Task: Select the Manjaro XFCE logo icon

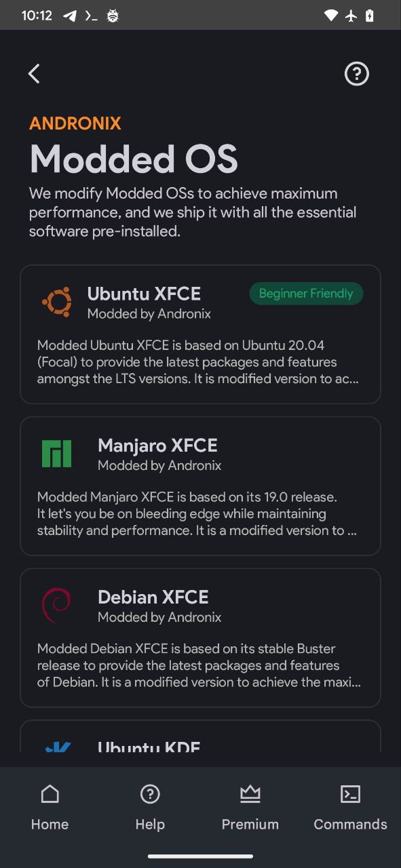Action: tap(57, 452)
